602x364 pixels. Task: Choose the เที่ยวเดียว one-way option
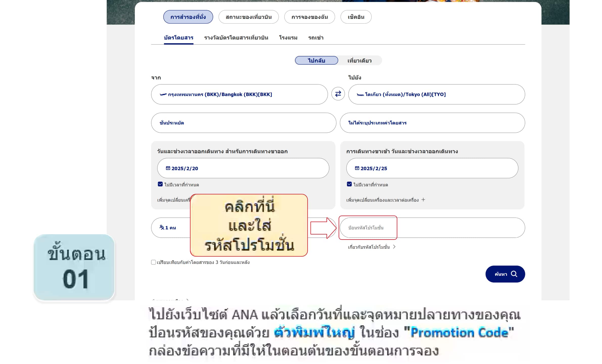pyautogui.click(x=359, y=61)
